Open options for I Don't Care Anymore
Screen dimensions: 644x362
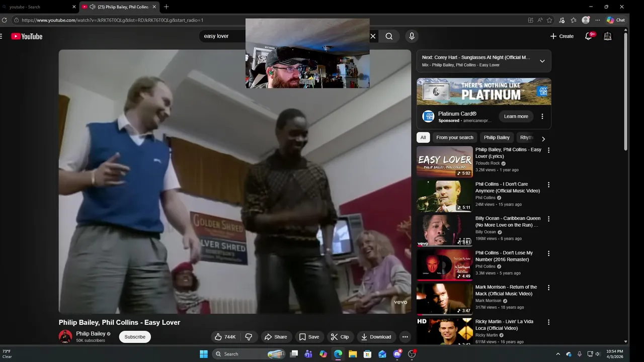tap(548, 185)
